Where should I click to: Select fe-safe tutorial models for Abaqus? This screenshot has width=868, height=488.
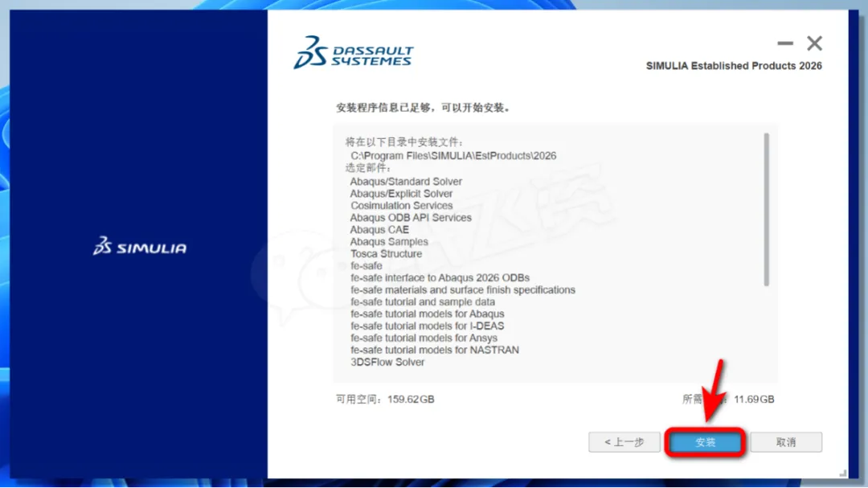428,314
